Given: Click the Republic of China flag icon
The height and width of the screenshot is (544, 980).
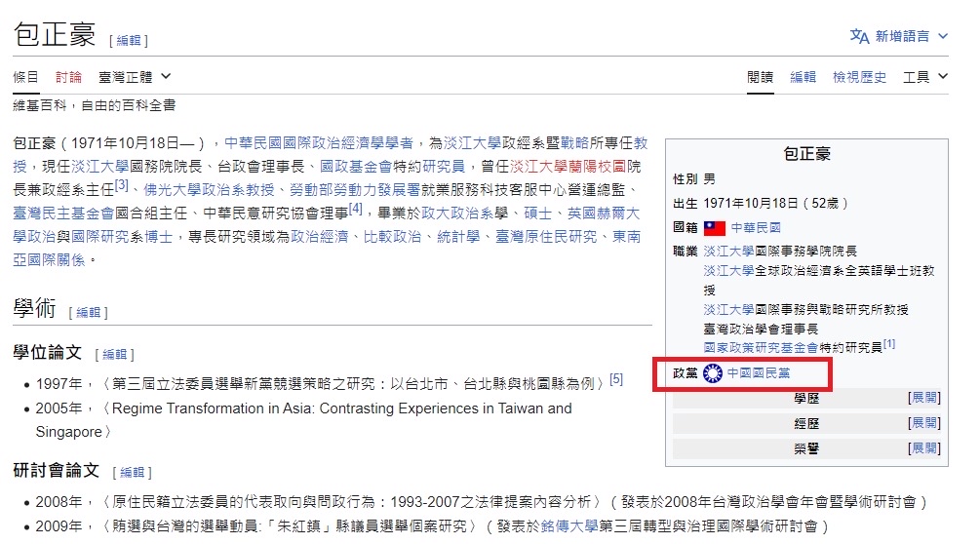Looking at the screenshot, I should pyautogui.click(x=715, y=228).
